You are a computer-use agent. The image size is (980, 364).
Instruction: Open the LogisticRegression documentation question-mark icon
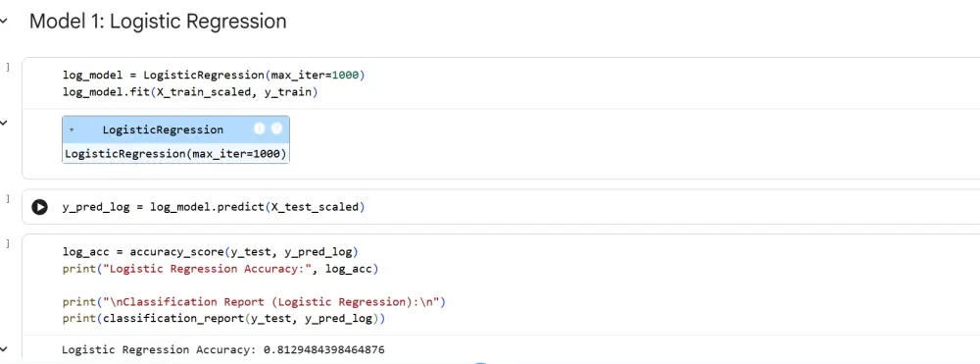pos(276,130)
